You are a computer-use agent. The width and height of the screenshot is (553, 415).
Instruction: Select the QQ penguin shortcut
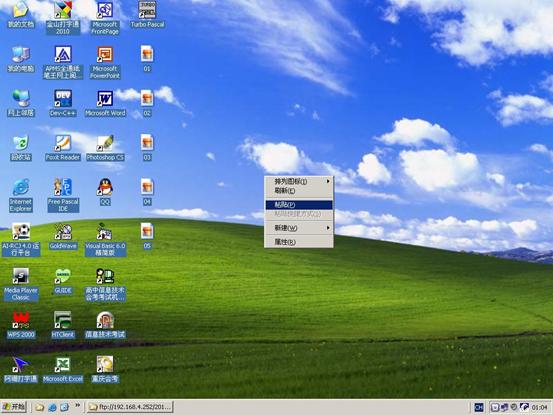pos(105,192)
